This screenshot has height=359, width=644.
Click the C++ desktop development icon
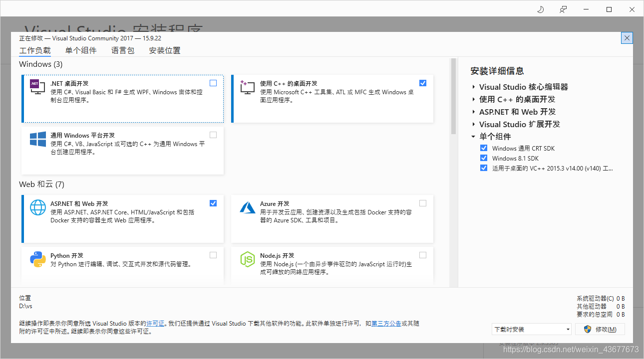248,87
